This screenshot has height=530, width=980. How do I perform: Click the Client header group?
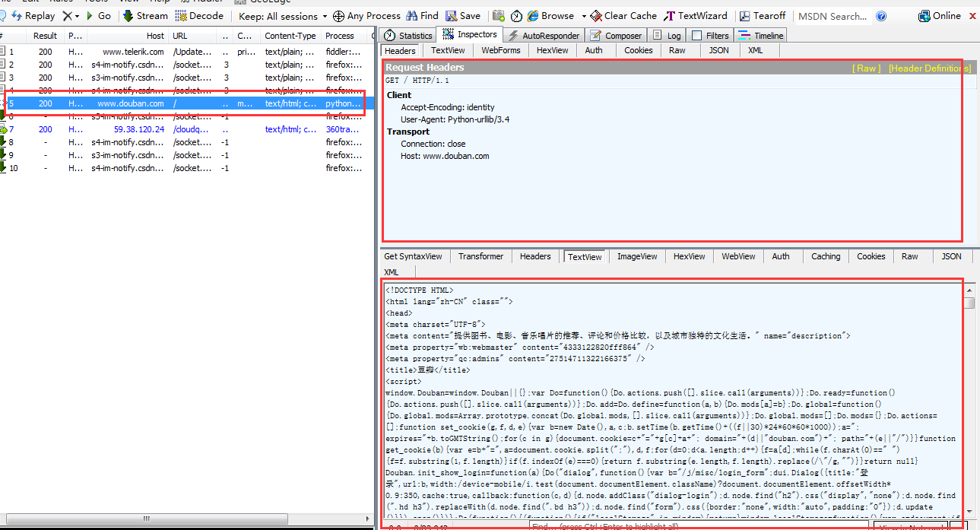click(399, 95)
